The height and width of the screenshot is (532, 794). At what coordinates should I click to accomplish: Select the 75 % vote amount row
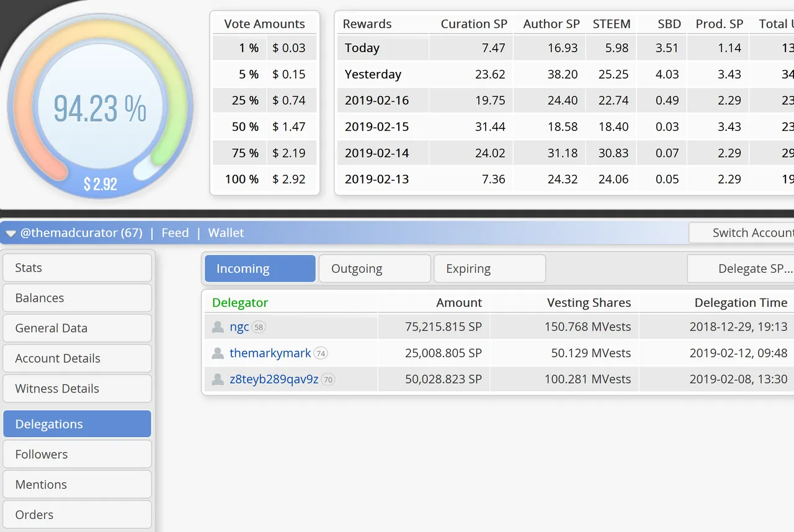pos(265,153)
